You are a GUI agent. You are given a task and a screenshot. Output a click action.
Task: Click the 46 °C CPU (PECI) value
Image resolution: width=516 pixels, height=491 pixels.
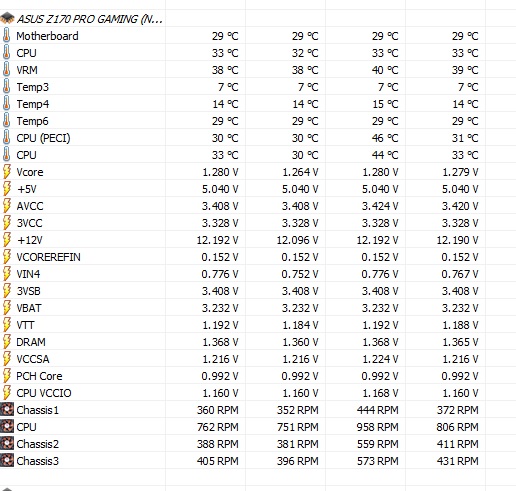[385, 138]
